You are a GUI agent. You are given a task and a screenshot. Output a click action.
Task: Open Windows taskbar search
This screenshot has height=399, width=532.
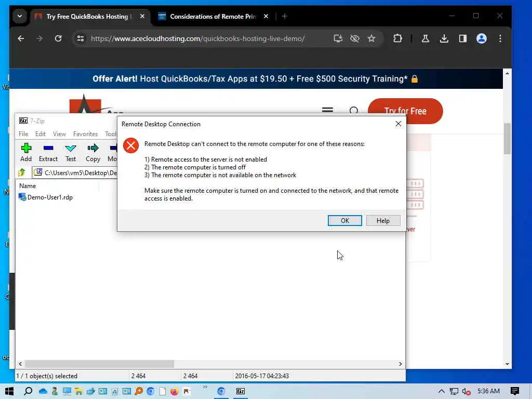pyautogui.click(x=28, y=391)
